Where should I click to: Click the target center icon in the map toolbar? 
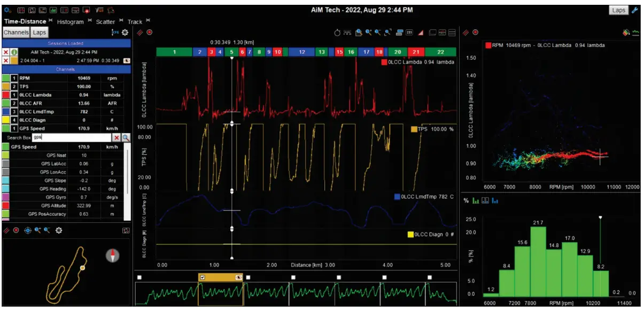coord(28,230)
